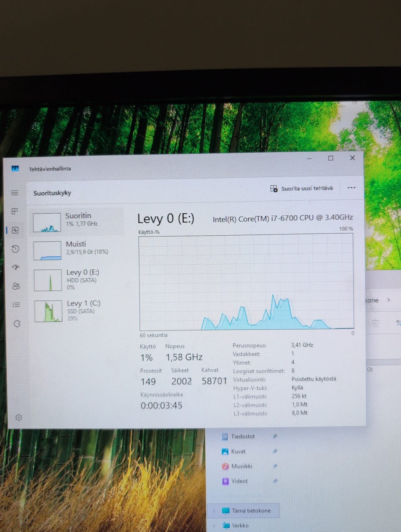Open Task Manager settings gear icon
The height and width of the screenshot is (532, 401).
pos(18,417)
